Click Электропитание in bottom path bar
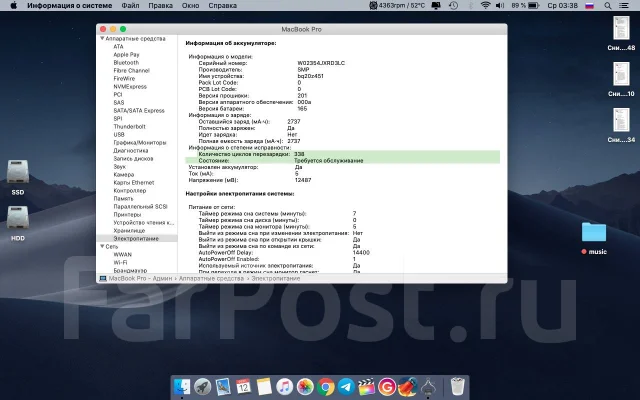 tap(276, 278)
